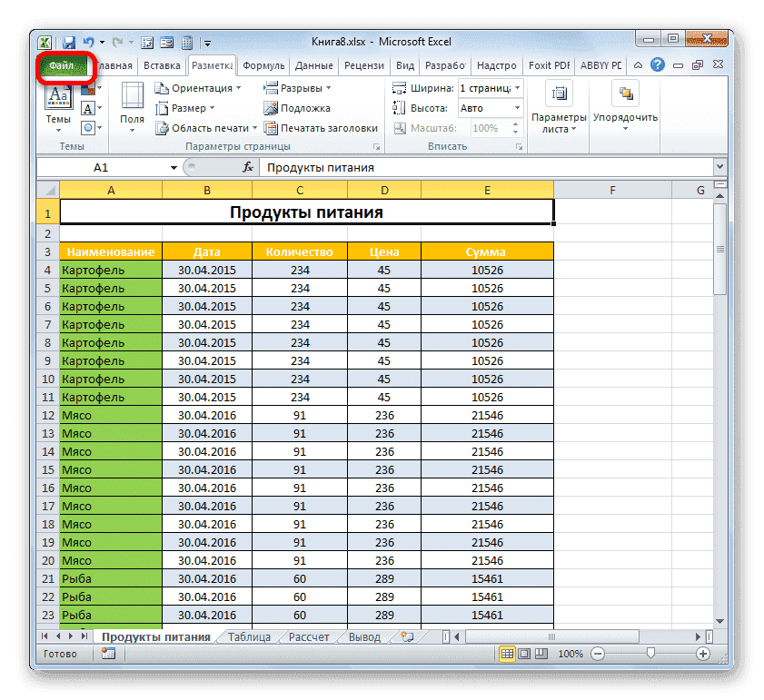Click the Insert Worksheet button after sheet tabs

pyautogui.click(x=406, y=636)
